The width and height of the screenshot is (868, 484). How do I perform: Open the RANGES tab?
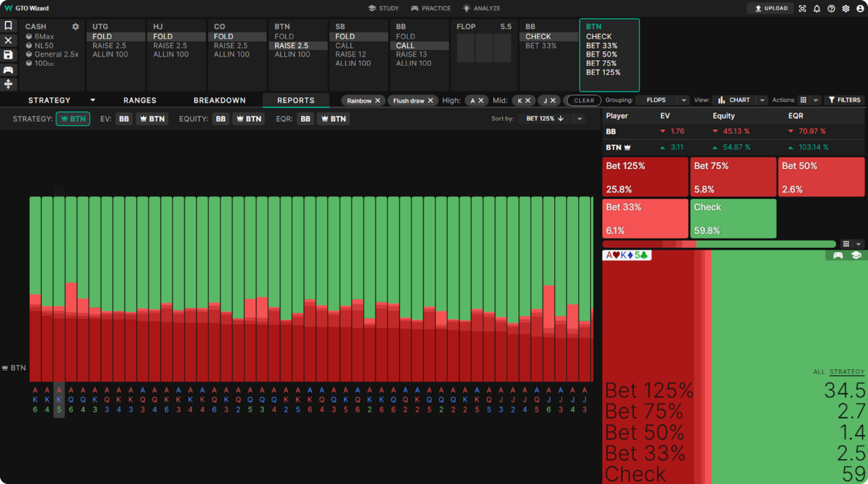click(140, 100)
